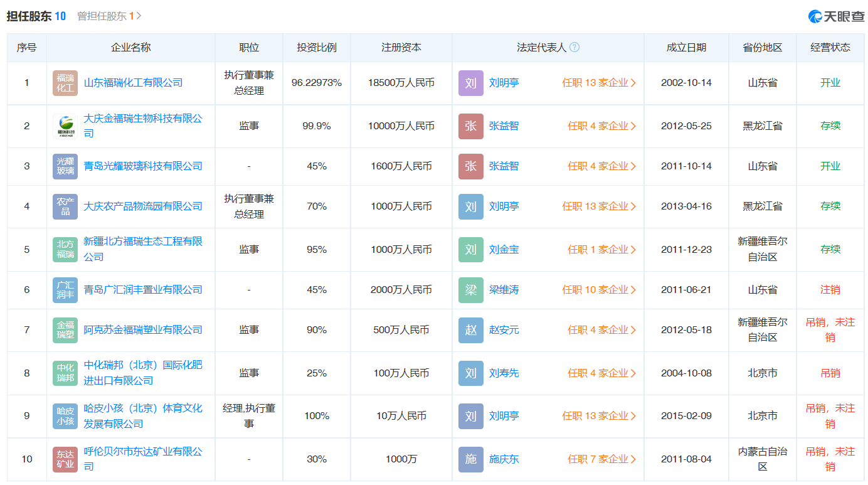The height and width of the screenshot is (485, 868).
Task: Click the 大庆金福瑞生物科技 company logo thumbnail
Action: coord(65,126)
